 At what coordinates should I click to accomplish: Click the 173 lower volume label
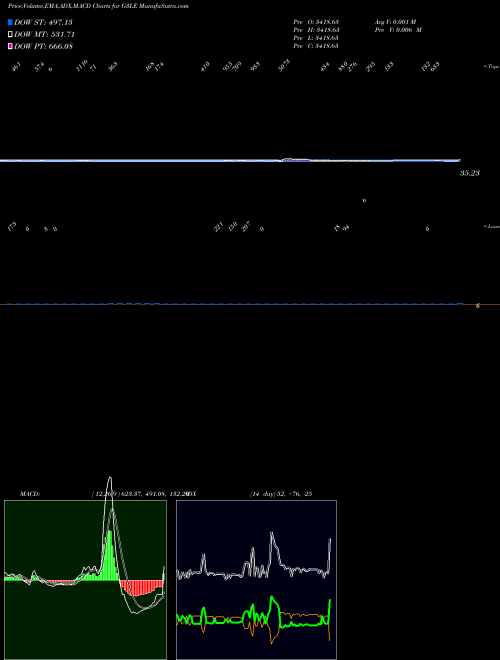pos(12,226)
